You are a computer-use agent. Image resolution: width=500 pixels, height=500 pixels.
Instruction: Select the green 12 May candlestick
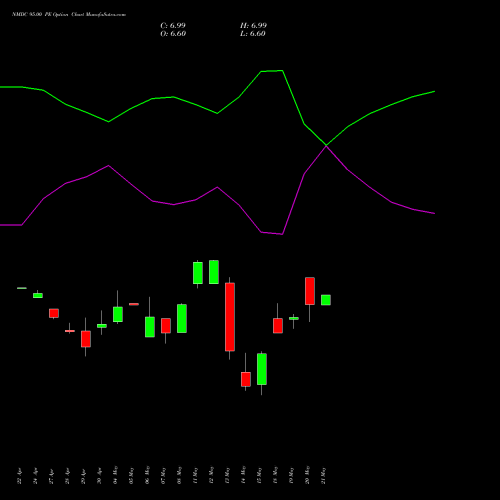click(x=214, y=272)
